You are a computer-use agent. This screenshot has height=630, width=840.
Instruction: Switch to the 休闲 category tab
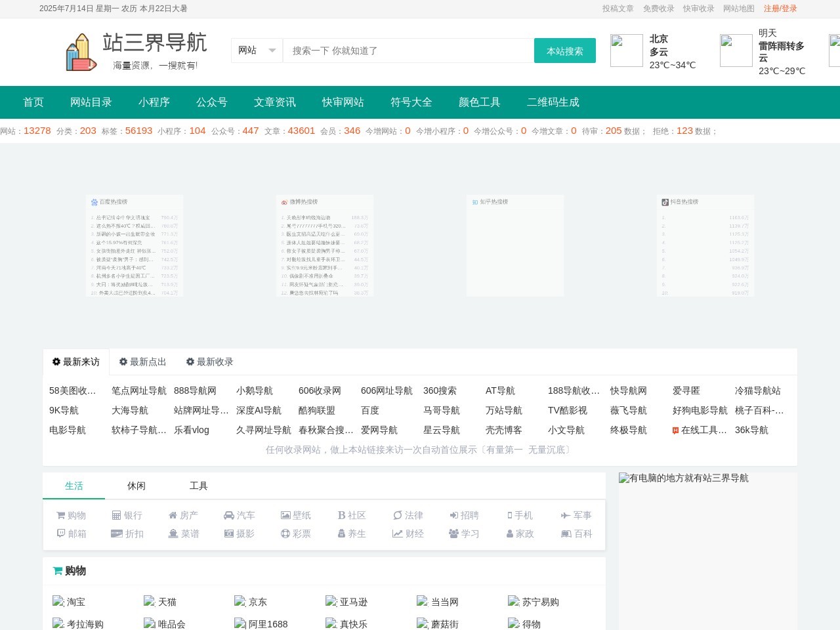tap(136, 486)
